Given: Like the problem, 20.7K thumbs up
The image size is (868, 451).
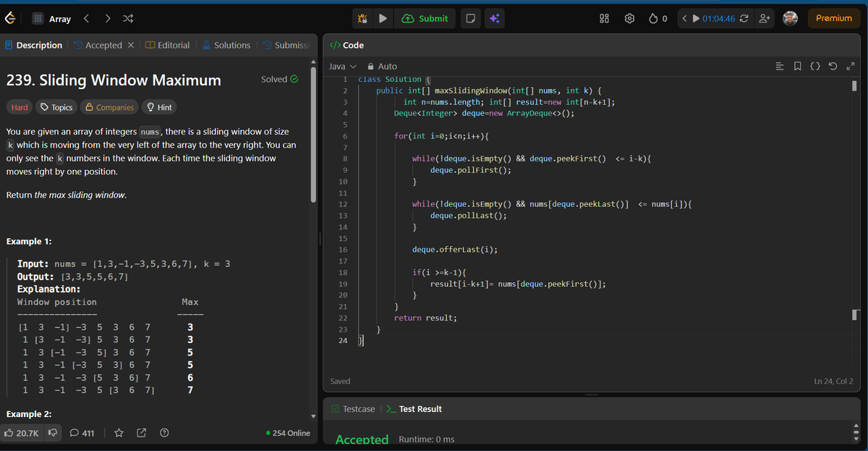Looking at the screenshot, I should coord(22,433).
